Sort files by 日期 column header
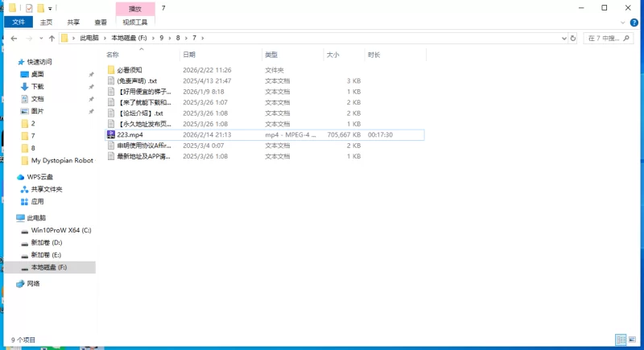The image size is (644, 350). pos(190,55)
